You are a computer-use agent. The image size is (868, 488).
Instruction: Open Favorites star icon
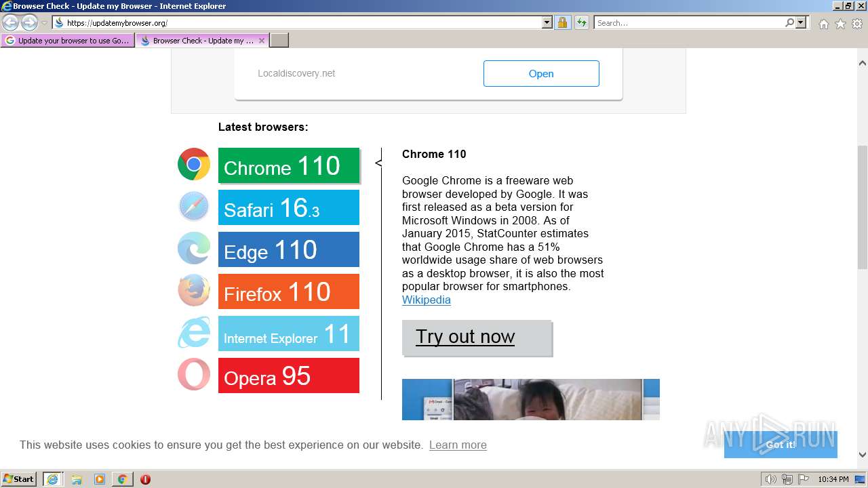point(840,24)
